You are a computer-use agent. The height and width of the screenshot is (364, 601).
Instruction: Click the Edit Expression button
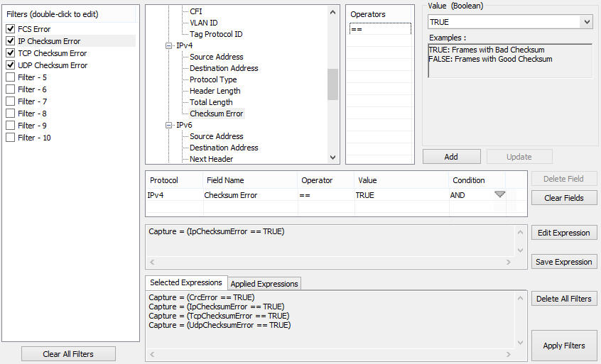pos(564,233)
